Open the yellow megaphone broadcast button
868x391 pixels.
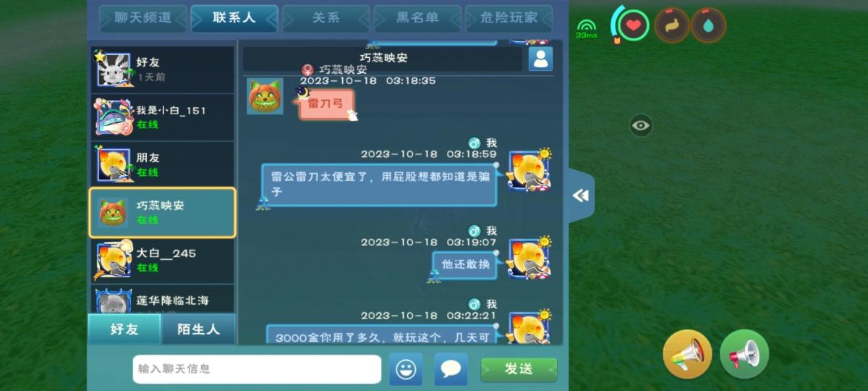pyautogui.click(x=687, y=354)
